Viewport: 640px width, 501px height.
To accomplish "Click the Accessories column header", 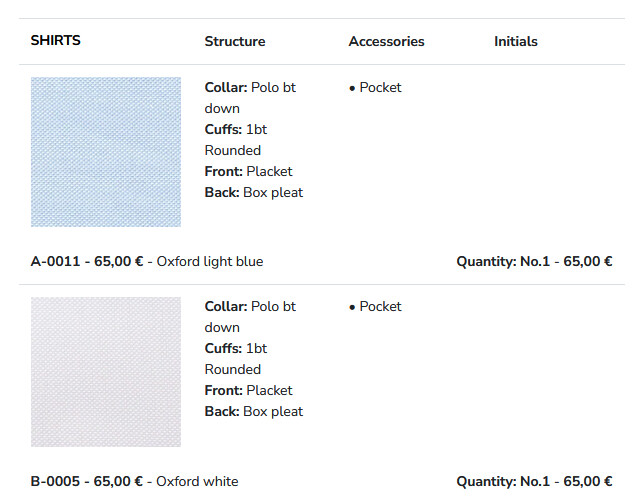I will coord(386,42).
